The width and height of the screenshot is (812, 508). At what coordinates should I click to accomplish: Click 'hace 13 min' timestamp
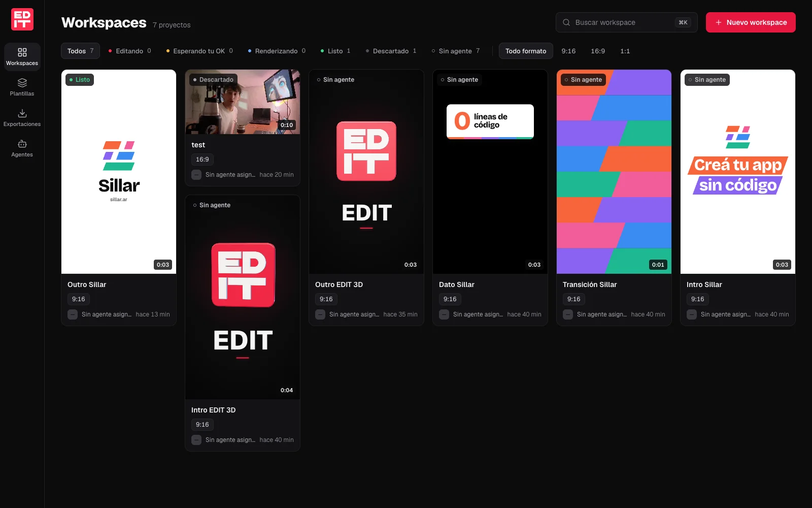[153, 314]
